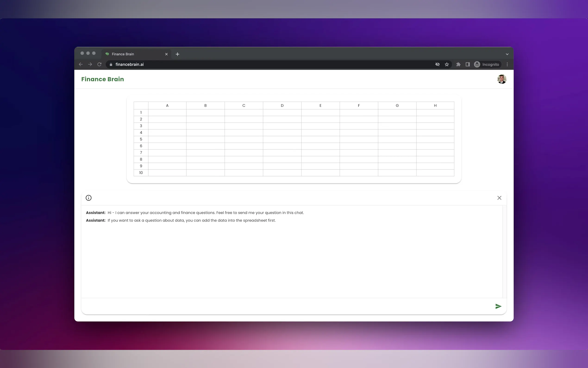Go back to previous page
This screenshot has height=368, width=588.
pyautogui.click(x=81, y=64)
